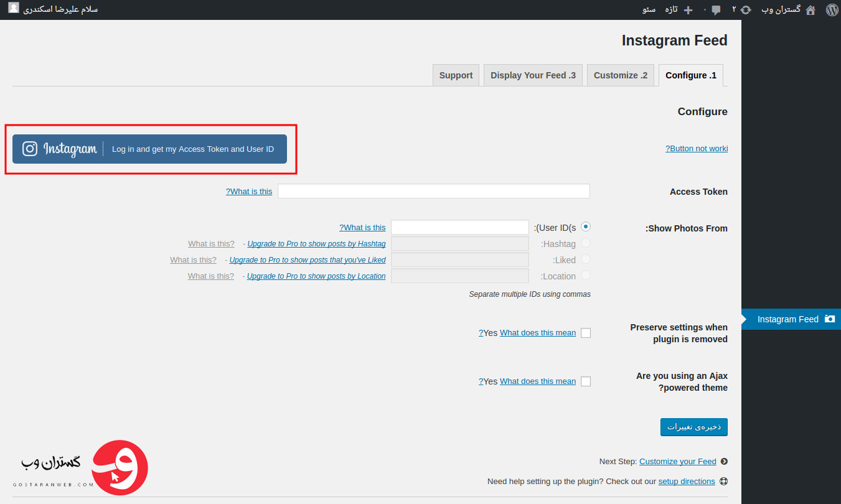Click What does this mean for Preserve settings
This screenshot has height=504, width=841.
(x=538, y=333)
